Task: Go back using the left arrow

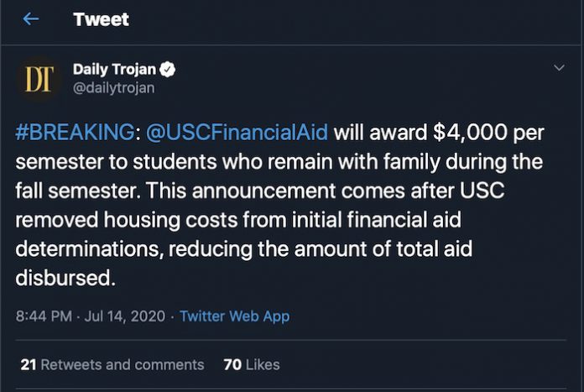Action: [x=30, y=19]
